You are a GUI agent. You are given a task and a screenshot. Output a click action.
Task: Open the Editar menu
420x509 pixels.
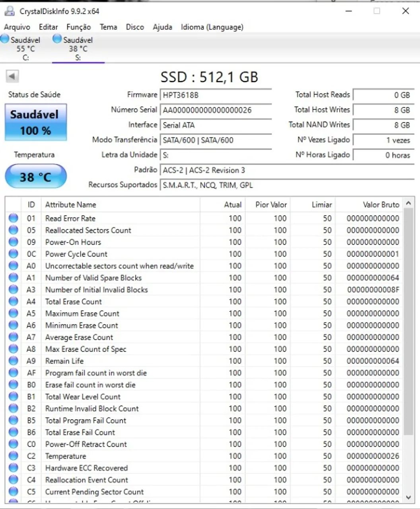point(48,27)
